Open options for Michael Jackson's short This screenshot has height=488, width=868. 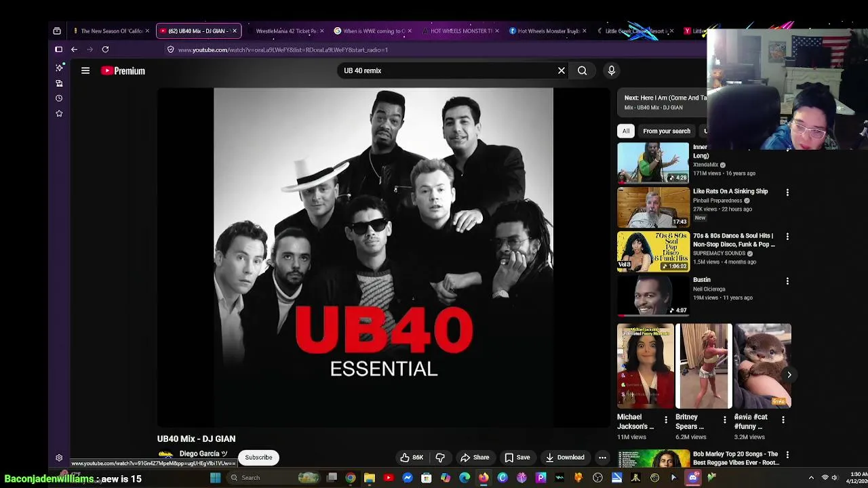(666, 420)
